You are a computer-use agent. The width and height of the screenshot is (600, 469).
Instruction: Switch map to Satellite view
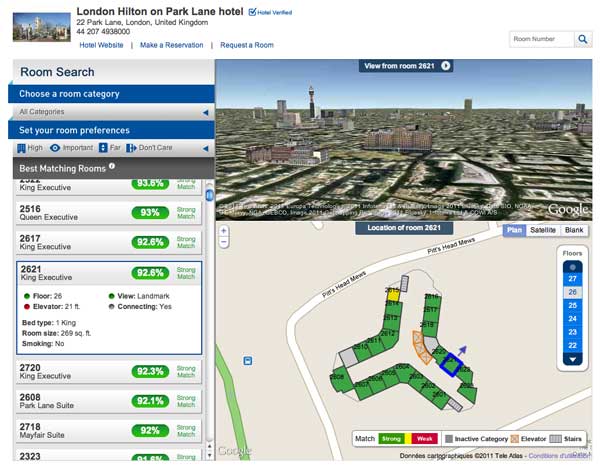543,230
